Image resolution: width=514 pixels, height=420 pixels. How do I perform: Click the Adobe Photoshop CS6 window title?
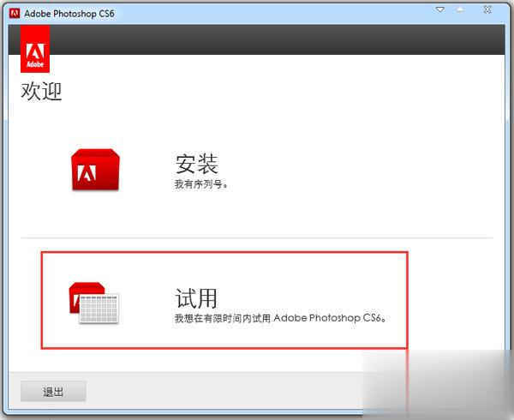coord(69,14)
